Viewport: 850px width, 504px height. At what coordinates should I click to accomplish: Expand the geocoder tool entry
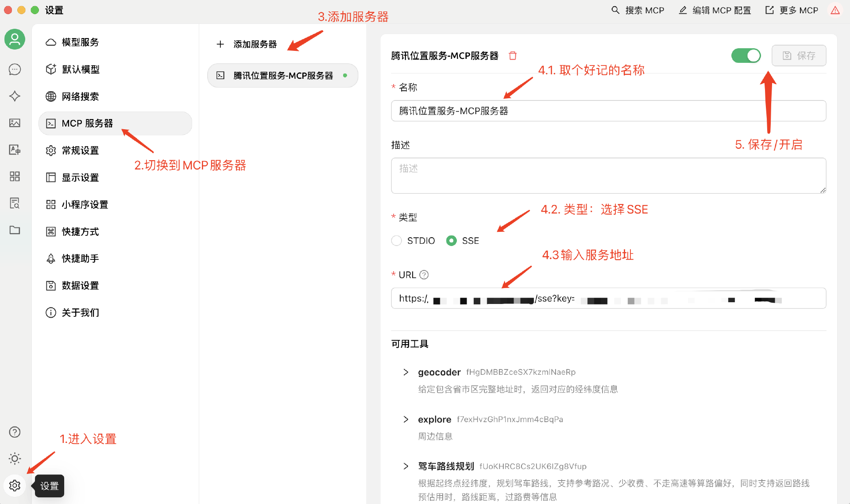click(406, 372)
